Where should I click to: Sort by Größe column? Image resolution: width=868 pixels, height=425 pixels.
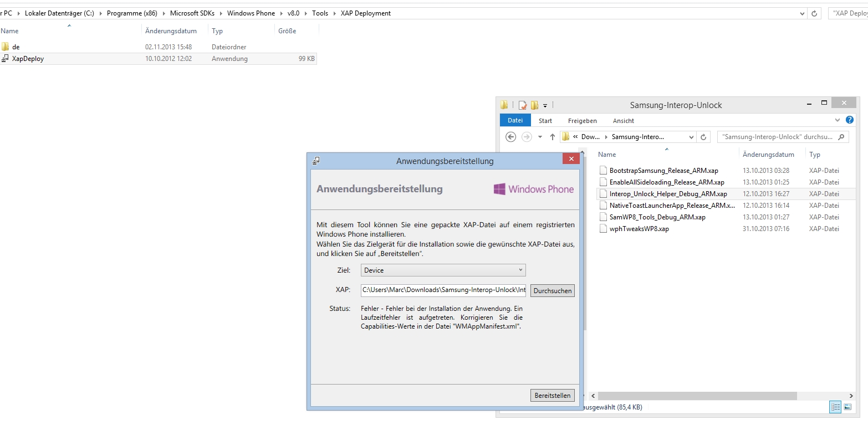pyautogui.click(x=287, y=31)
